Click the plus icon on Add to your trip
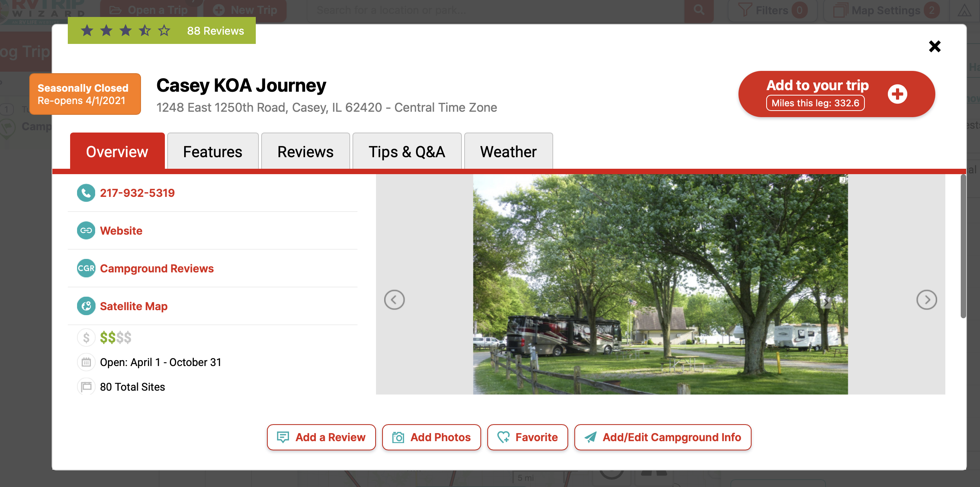This screenshot has height=487, width=980. (x=897, y=94)
